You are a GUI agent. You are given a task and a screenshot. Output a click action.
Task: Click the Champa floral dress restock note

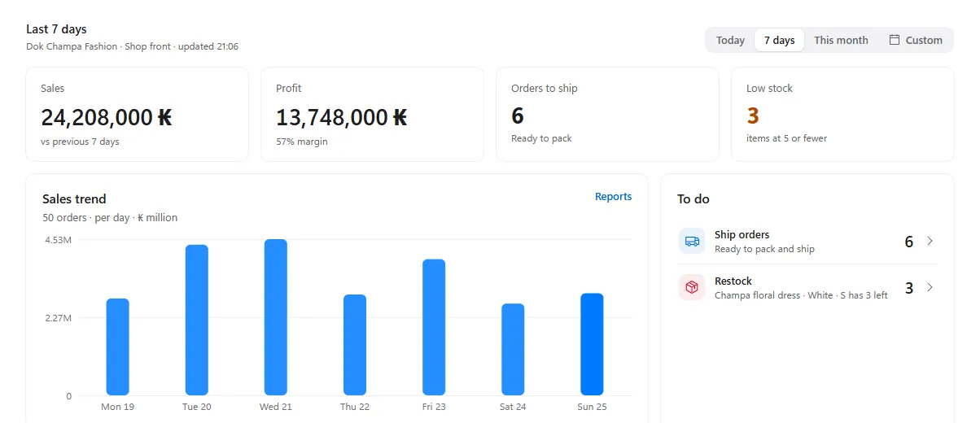click(801, 295)
